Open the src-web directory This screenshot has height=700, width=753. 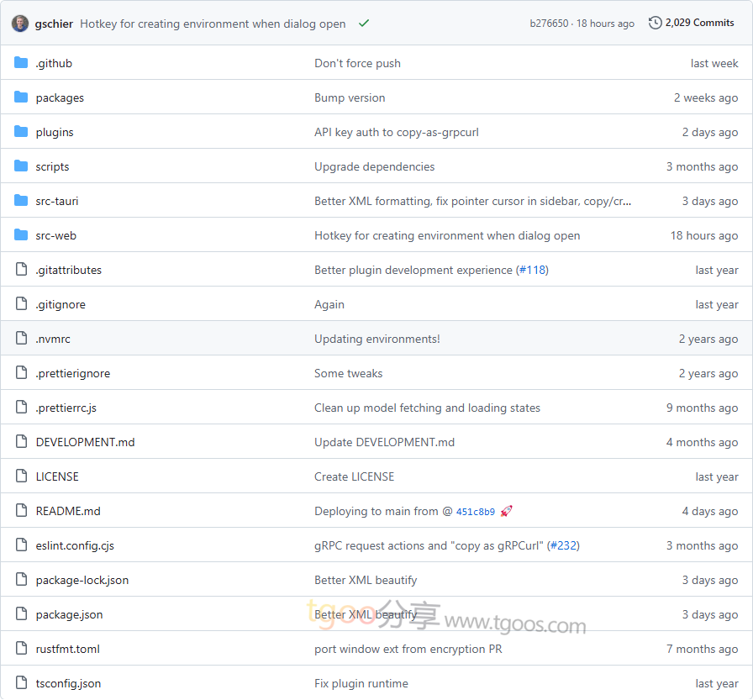point(55,235)
